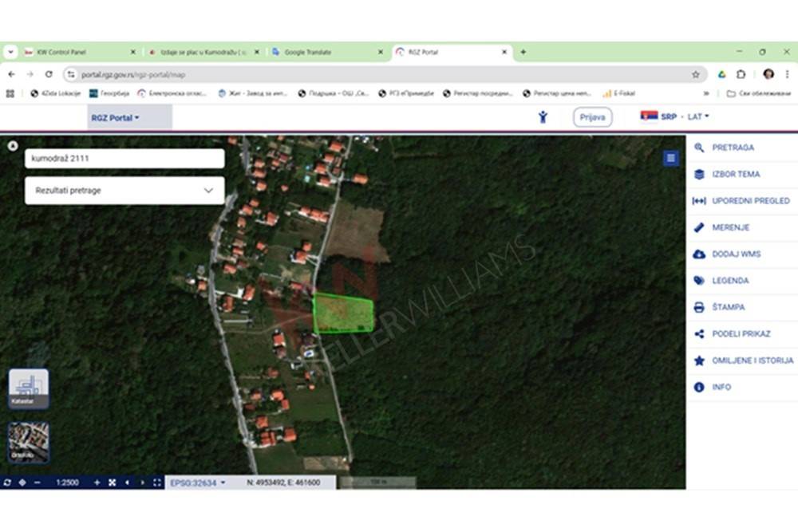Open DODAJ WMS cloud icon

pos(699,254)
